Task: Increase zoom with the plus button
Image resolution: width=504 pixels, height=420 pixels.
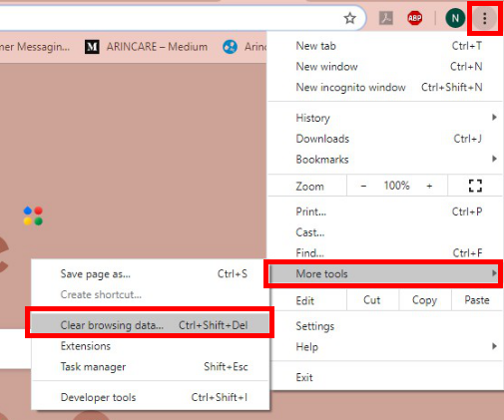Action: click(429, 186)
